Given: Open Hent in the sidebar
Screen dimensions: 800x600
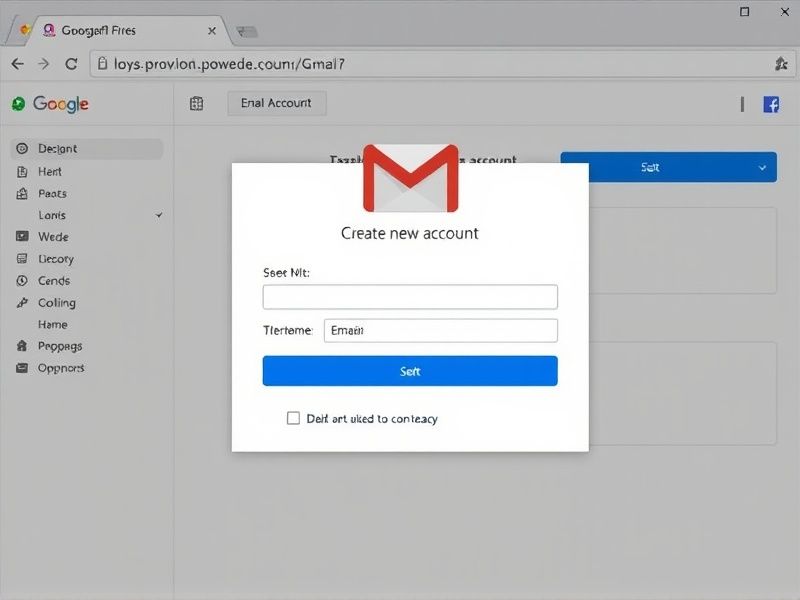Looking at the screenshot, I should [x=49, y=171].
